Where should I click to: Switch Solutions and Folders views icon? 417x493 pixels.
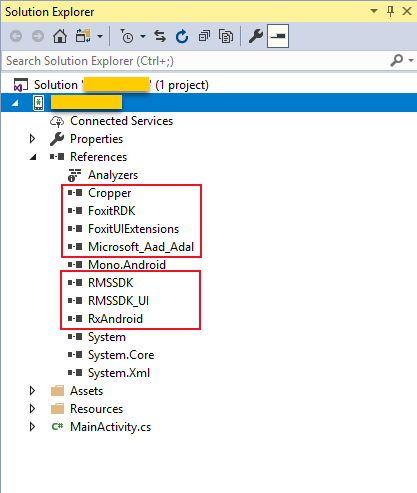[83, 36]
